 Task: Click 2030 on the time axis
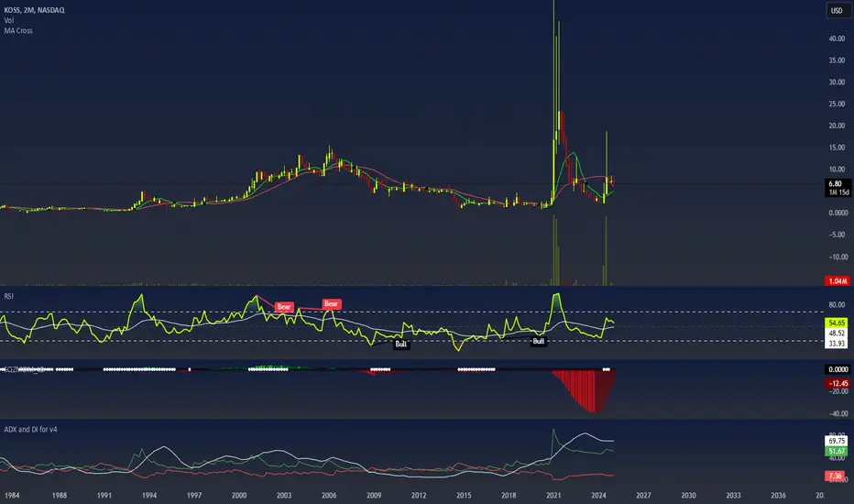tap(688, 495)
